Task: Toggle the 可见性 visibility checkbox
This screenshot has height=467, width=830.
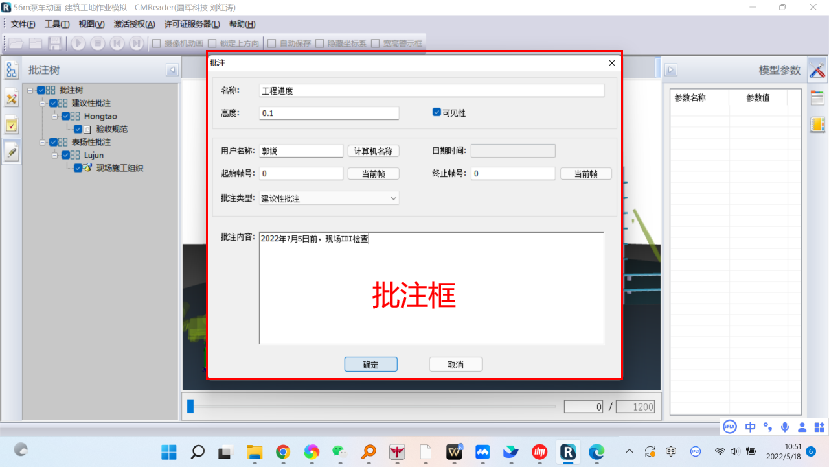Action: [x=436, y=112]
